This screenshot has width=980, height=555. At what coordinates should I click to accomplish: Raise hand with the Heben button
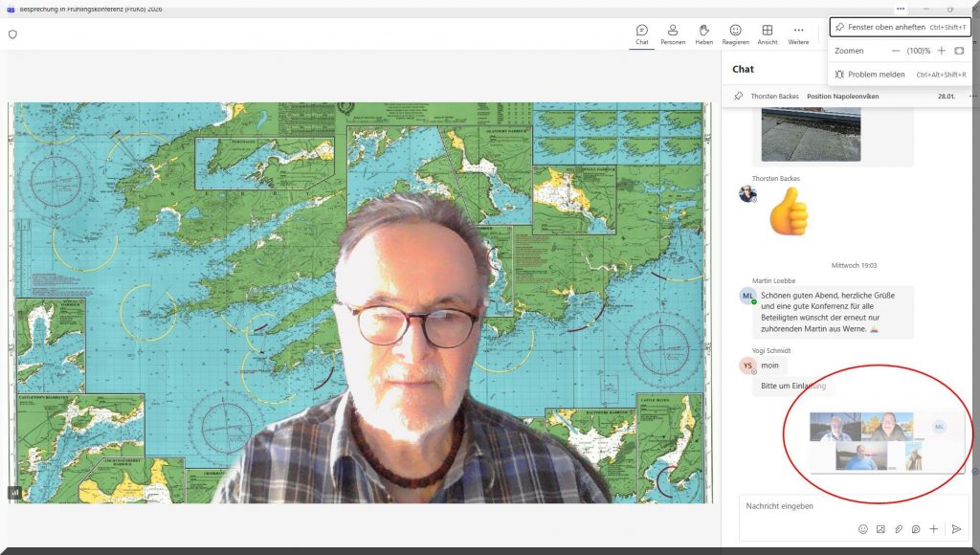coord(703,34)
